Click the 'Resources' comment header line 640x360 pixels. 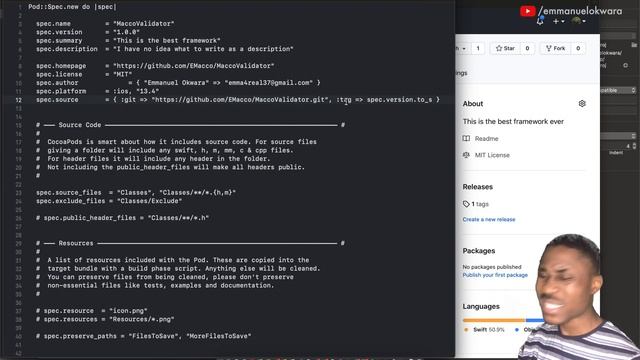click(x=190, y=243)
